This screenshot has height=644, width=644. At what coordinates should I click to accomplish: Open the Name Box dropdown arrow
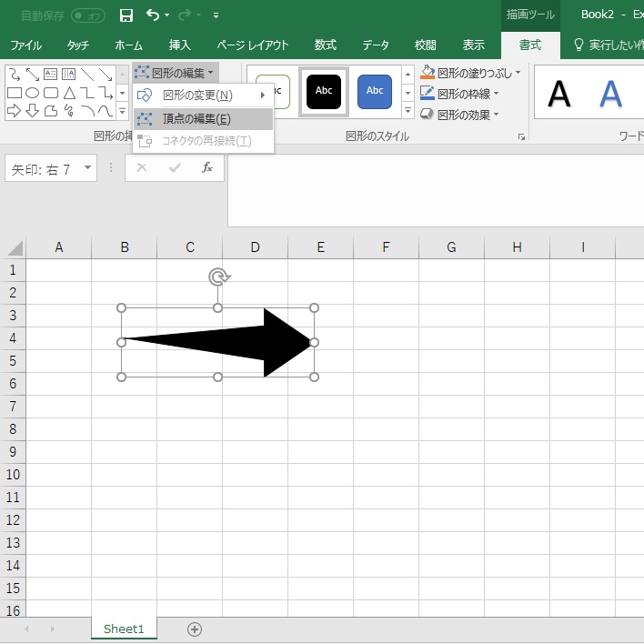[x=87, y=167]
